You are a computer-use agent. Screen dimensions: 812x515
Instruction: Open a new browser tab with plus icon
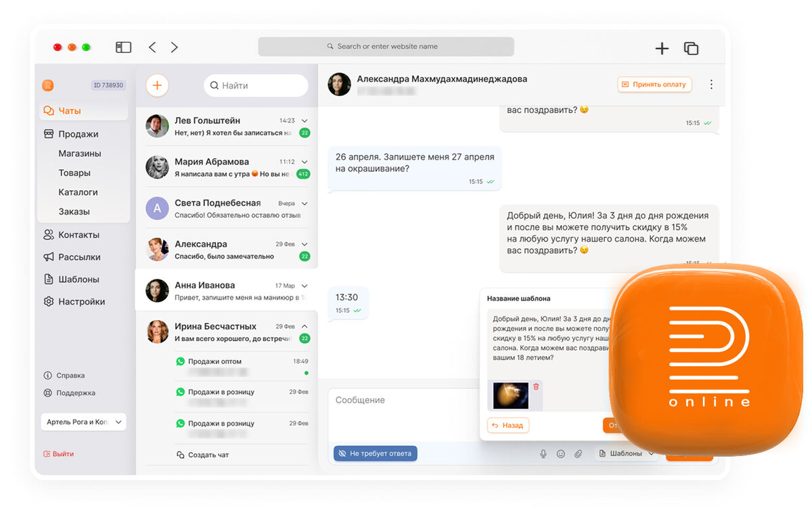(x=662, y=48)
